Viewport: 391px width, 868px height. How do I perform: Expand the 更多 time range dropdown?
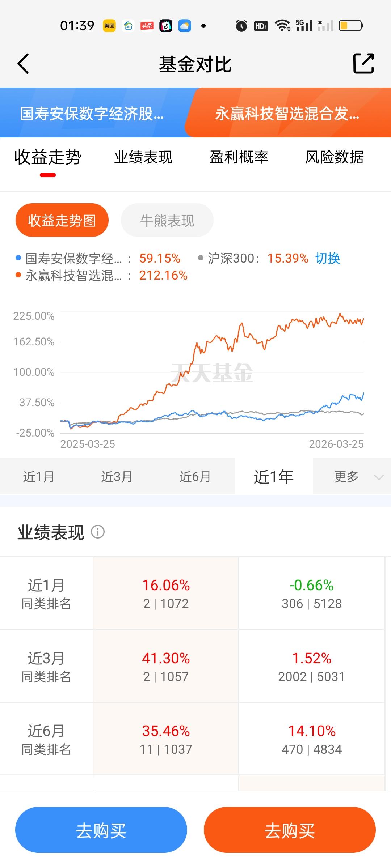tap(352, 477)
